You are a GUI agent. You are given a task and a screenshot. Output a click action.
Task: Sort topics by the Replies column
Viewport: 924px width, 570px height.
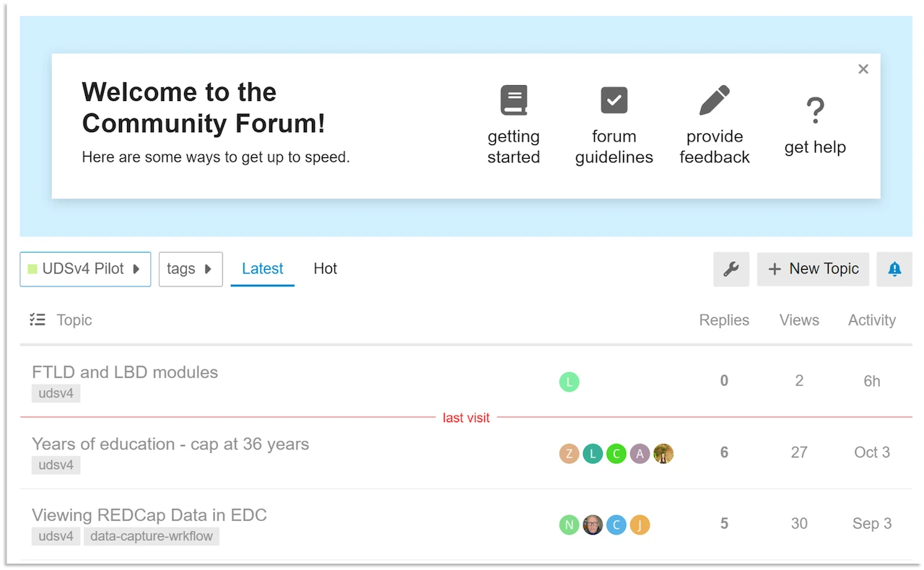click(x=724, y=320)
